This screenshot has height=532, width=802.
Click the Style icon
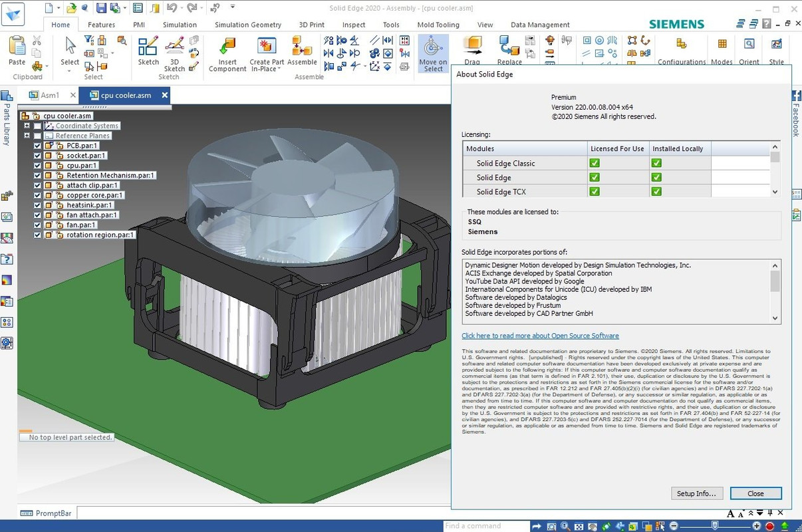click(x=777, y=44)
